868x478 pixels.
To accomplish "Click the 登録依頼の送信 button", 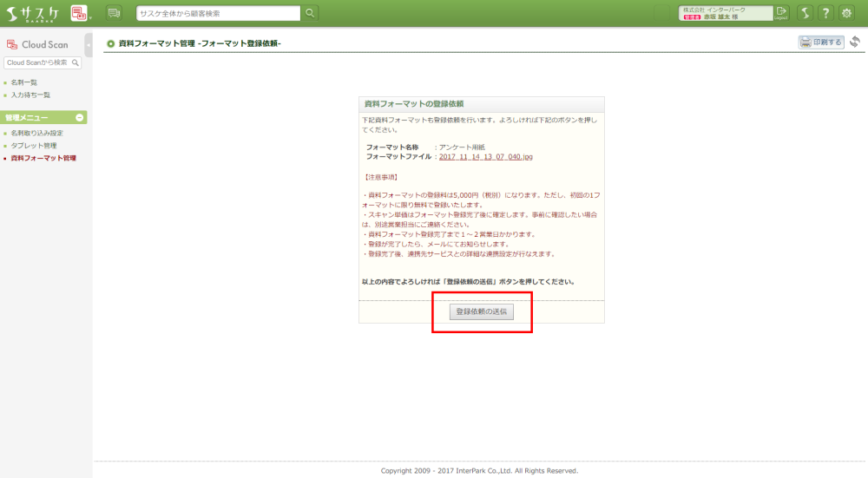I will [x=482, y=311].
